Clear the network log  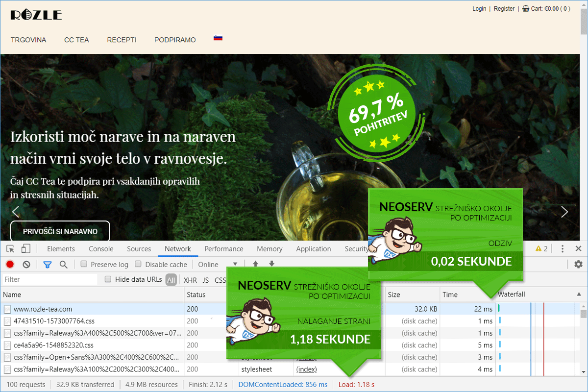26,265
